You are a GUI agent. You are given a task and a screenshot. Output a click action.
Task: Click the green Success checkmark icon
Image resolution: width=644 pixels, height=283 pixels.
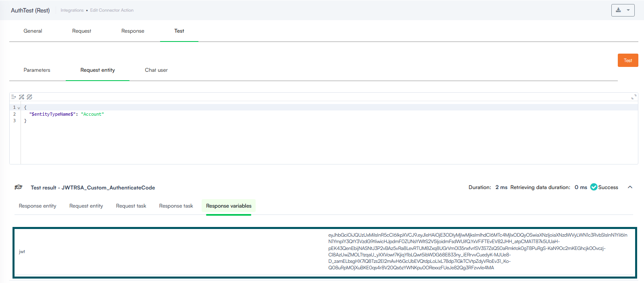click(x=594, y=187)
